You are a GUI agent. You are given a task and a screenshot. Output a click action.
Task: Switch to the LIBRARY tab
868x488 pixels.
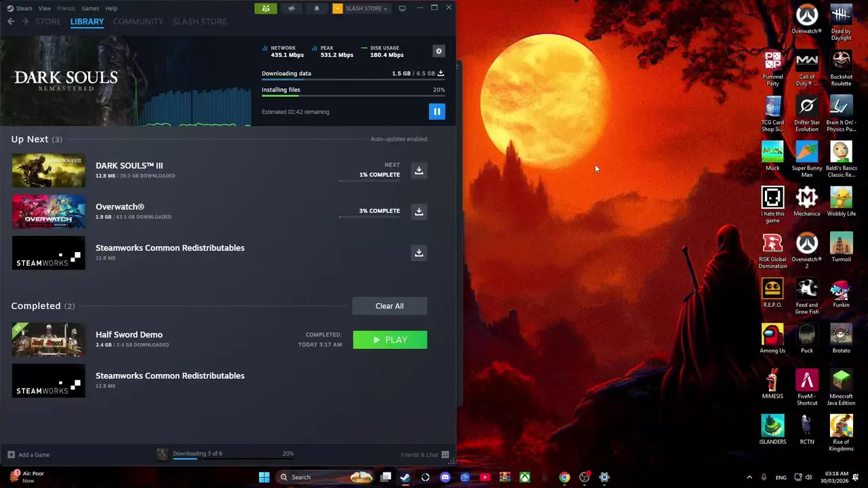pos(87,22)
